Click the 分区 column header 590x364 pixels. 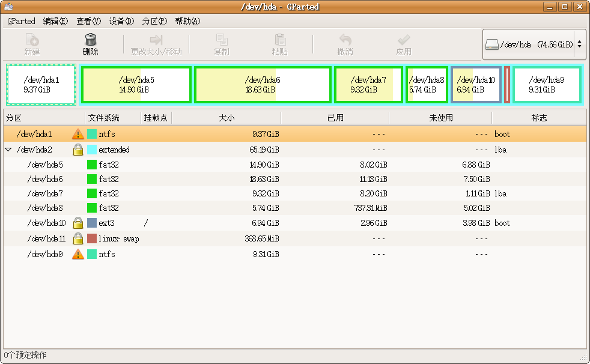pyautogui.click(x=44, y=118)
